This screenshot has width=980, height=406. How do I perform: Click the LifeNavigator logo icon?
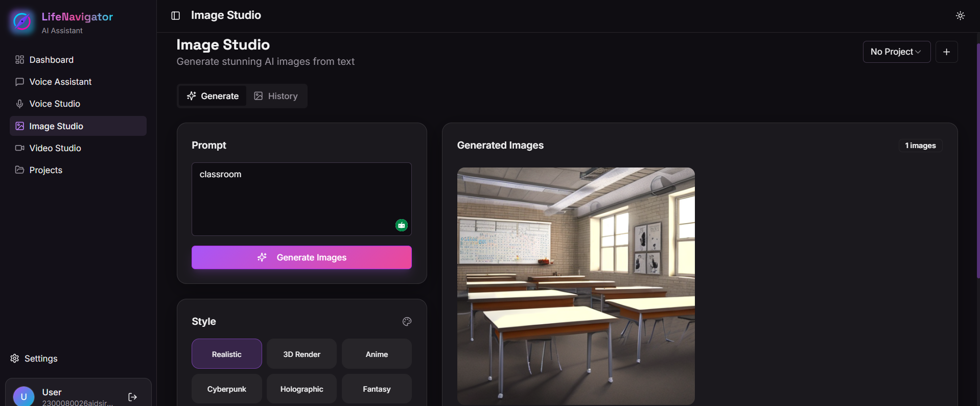click(x=22, y=22)
